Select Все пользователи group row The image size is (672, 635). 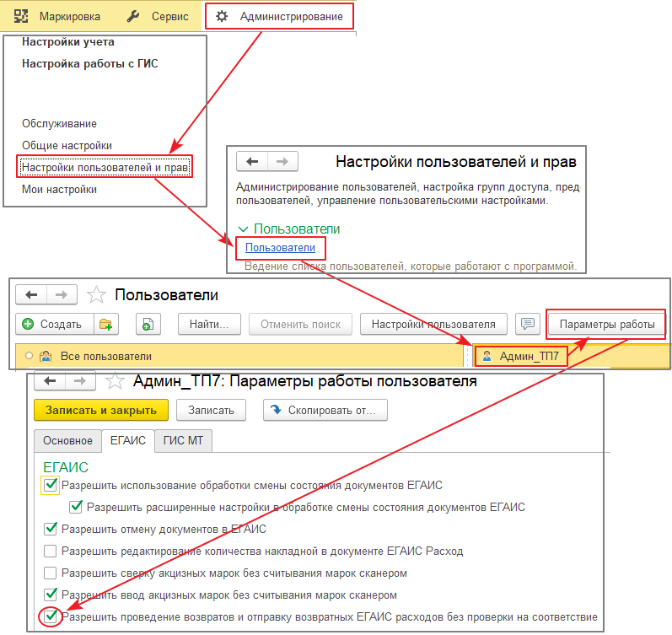pyautogui.click(x=239, y=356)
